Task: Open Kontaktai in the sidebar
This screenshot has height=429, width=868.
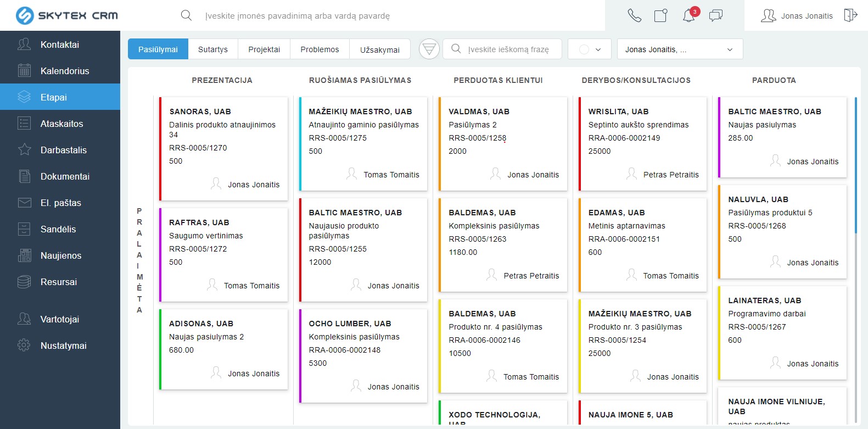Action: point(60,44)
